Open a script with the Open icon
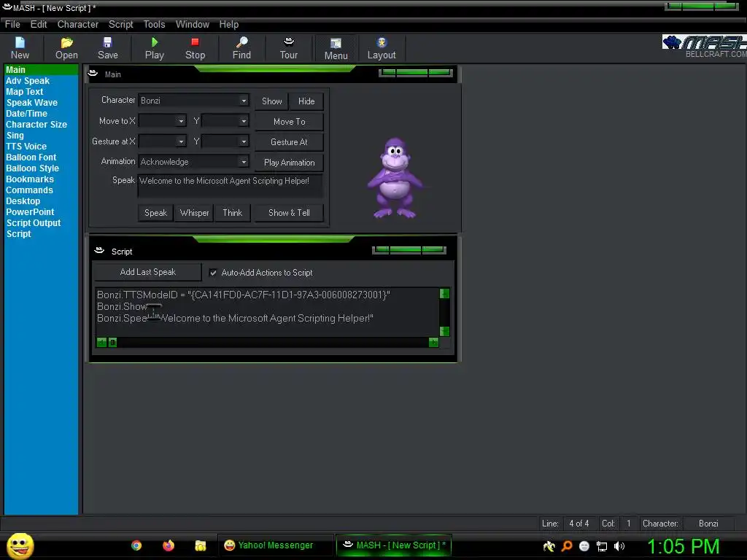Image resolution: width=747 pixels, height=560 pixels. click(66, 48)
